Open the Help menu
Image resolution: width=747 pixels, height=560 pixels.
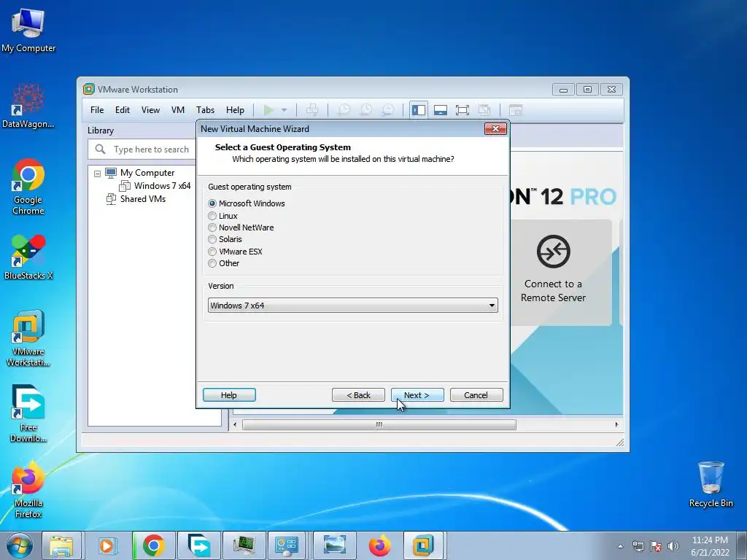tap(235, 110)
